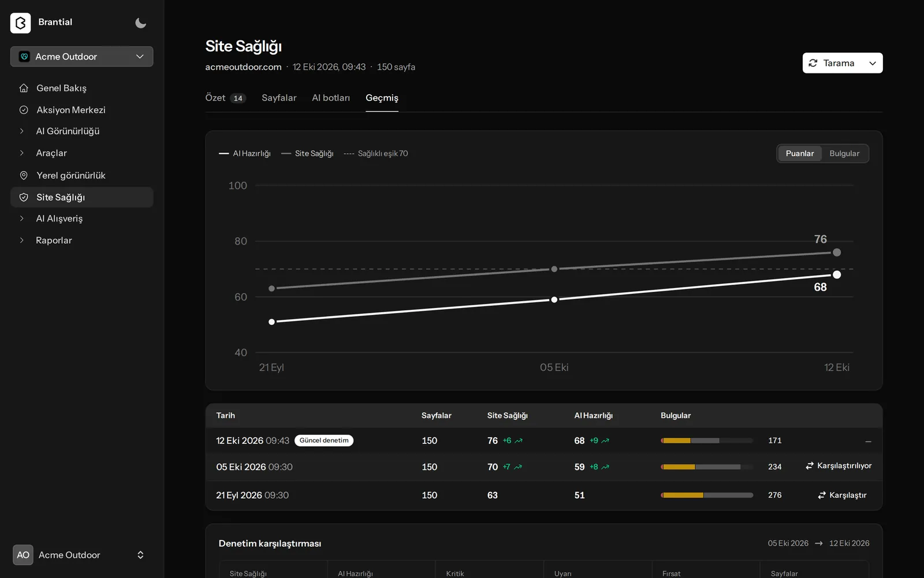Open Aksiyon Merkezi check-circle icon

pyautogui.click(x=24, y=110)
